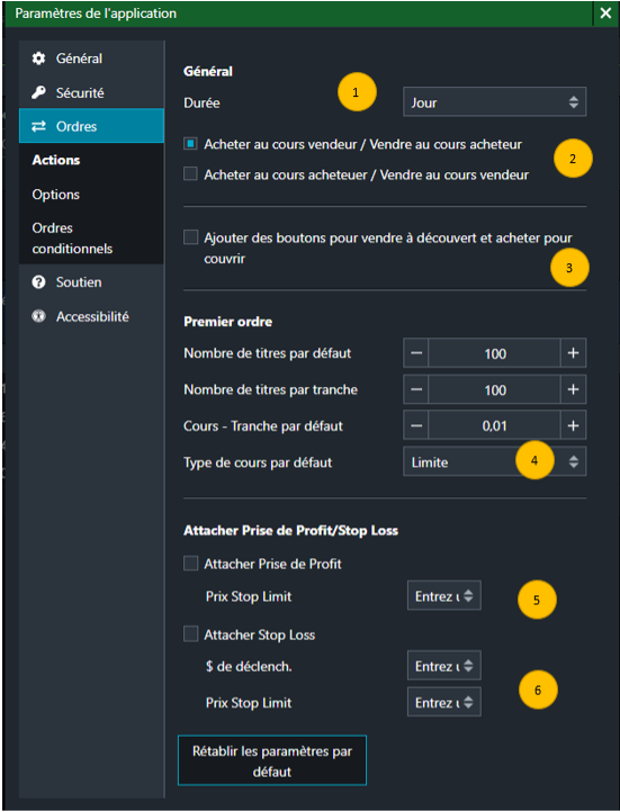Toggle the vendre à découvert buttons checkbox
This screenshot has width=620, height=812.
click(x=191, y=238)
